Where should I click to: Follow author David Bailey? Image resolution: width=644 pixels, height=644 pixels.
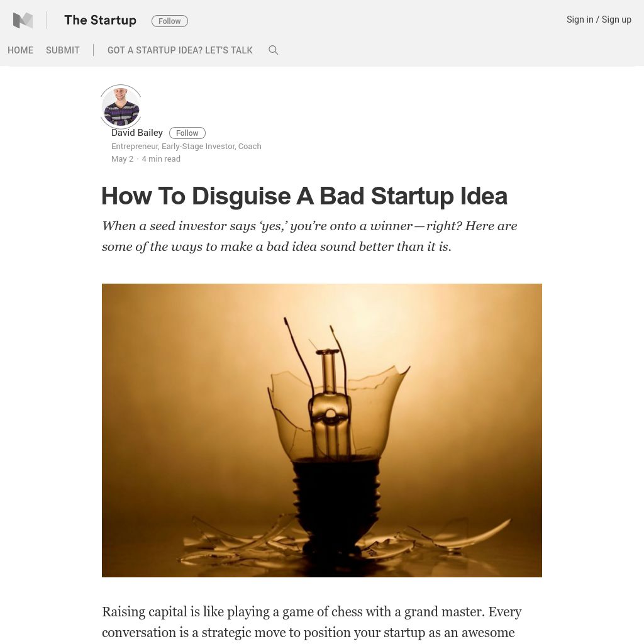tap(187, 133)
